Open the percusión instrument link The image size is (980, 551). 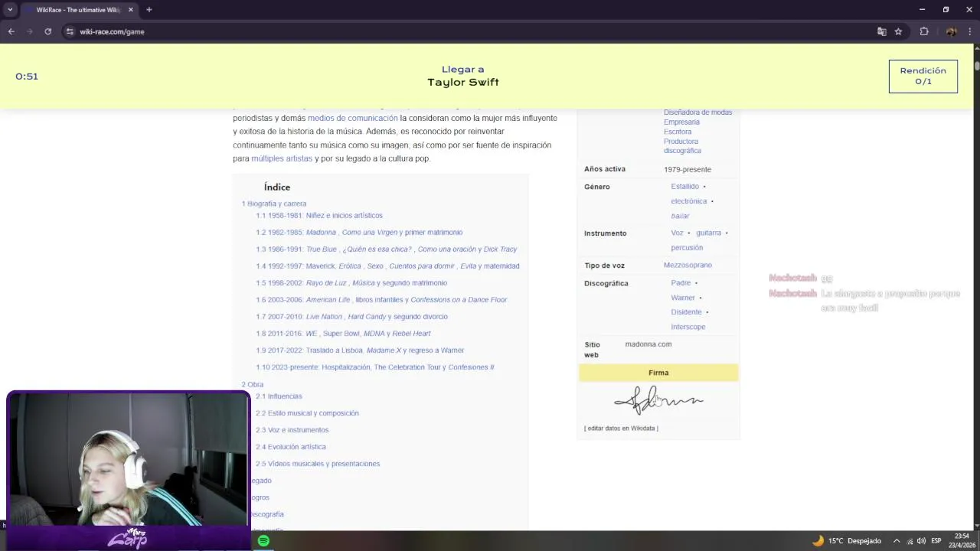pos(687,248)
